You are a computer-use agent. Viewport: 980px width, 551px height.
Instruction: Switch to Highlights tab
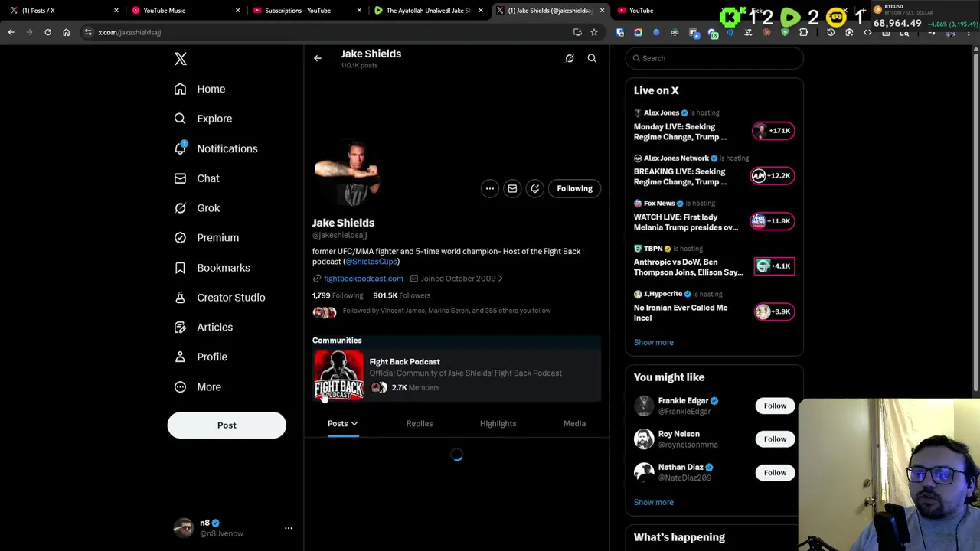[x=498, y=423]
